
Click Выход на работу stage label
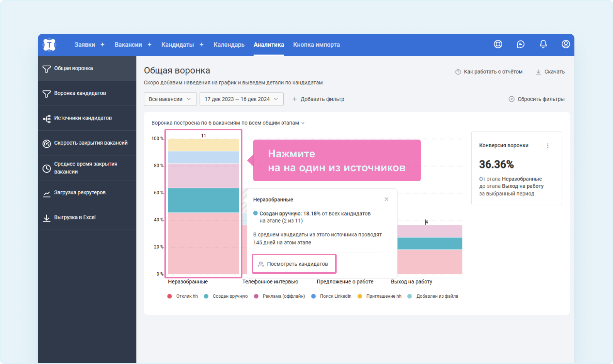pos(411,282)
